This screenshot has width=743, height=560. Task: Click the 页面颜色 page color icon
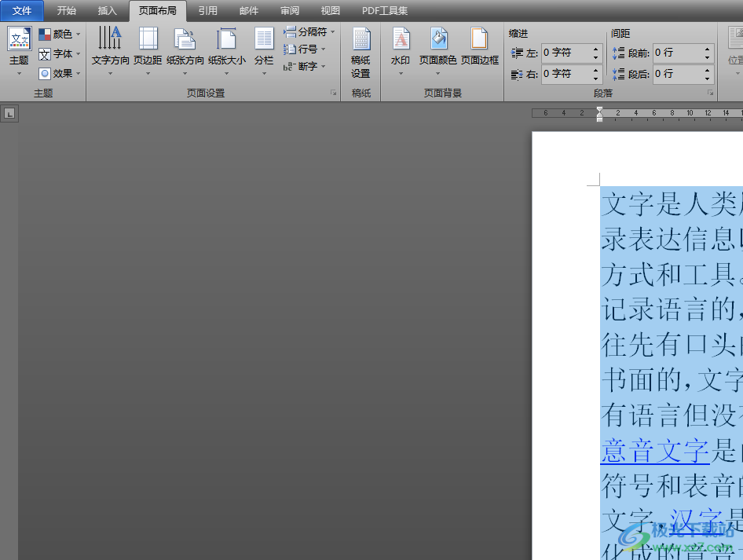point(438,38)
